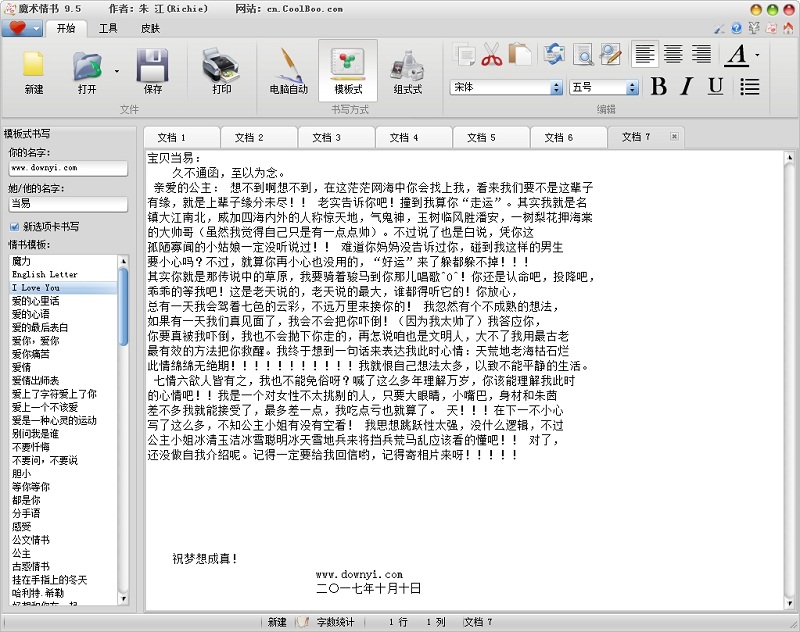Screen dimensions: 800x632
Task: Select the English Letter template
Action: 44,274
